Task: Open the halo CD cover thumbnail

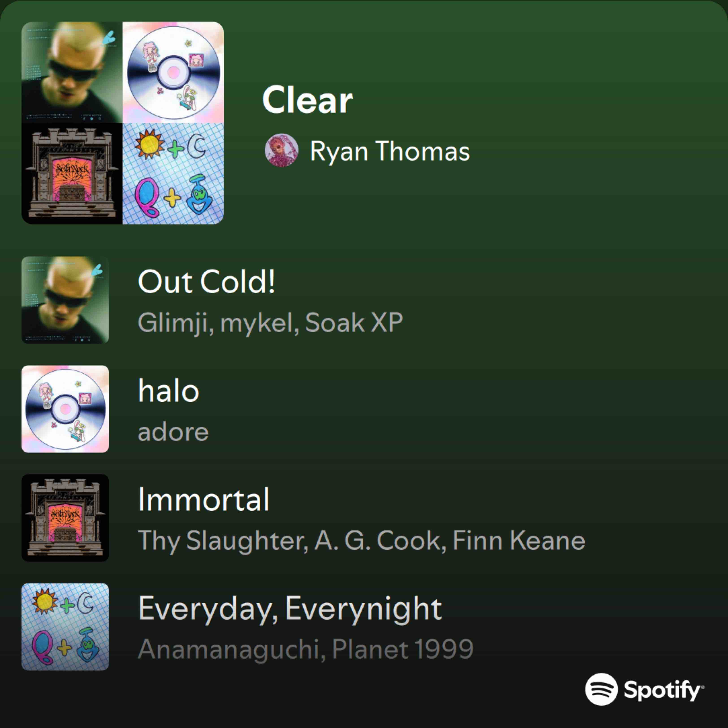Action: pyautogui.click(x=65, y=409)
